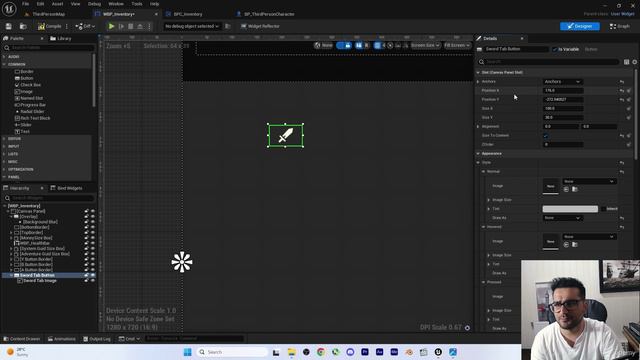The image size is (640, 360).
Task: Toggle visibility eye for Sword Tab Button
Action: coord(93,276)
